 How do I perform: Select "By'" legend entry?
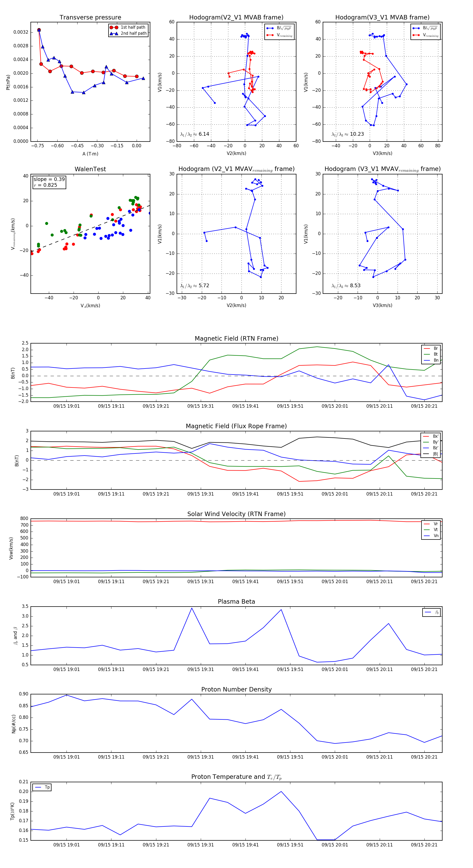click(431, 442)
